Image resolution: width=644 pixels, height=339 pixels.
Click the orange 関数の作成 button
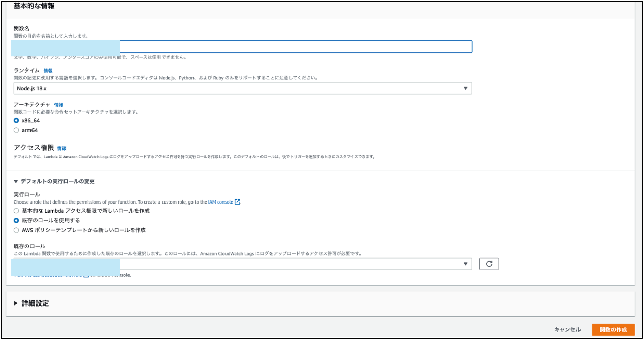click(x=614, y=329)
